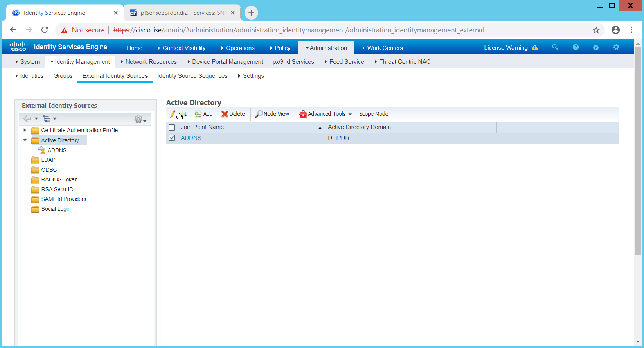Click the page vertical scrollbar
Image resolution: width=644 pixels, height=348 pixels.
(638, 151)
